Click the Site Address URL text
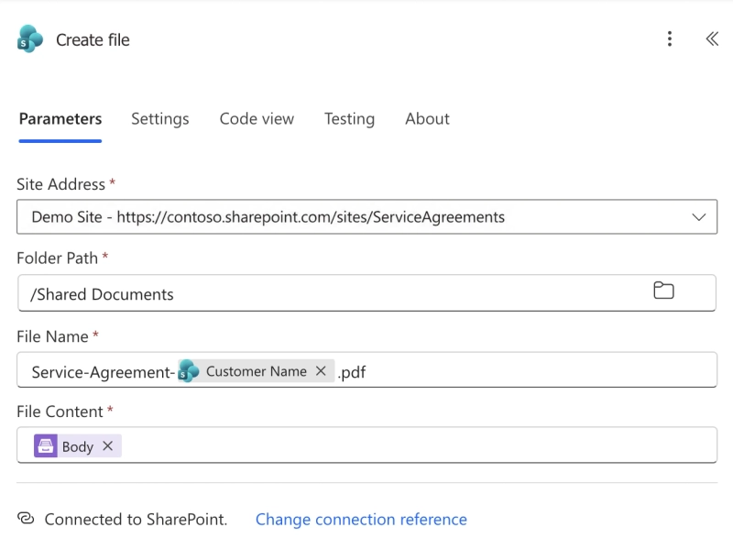The width and height of the screenshot is (733, 560). click(311, 217)
